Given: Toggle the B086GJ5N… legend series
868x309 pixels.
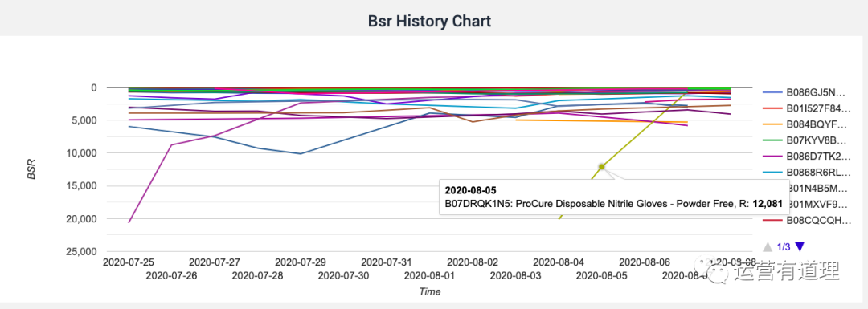Looking at the screenshot, I should 805,92.
